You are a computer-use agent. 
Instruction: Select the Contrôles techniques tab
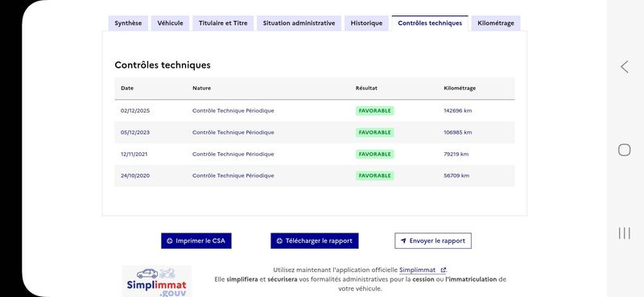pos(430,23)
